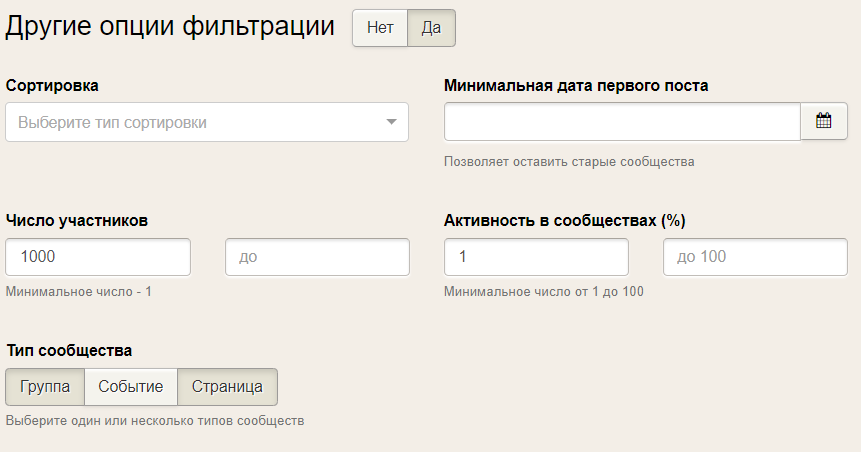Toggle the "Событие" community type
The width and height of the screenshot is (861, 452).
click(x=131, y=386)
